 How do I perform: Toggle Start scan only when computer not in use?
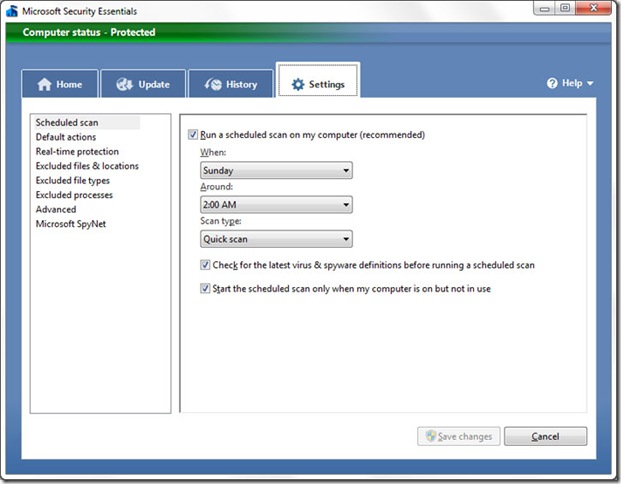pos(205,289)
